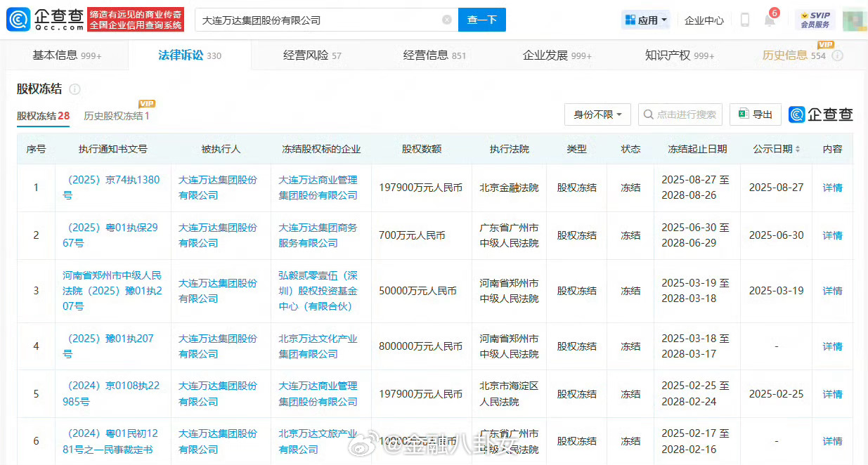This screenshot has width=868, height=465.
Task: Open case (2025)粤01执保2967号 link
Action: pyautogui.click(x=110, y=235)
